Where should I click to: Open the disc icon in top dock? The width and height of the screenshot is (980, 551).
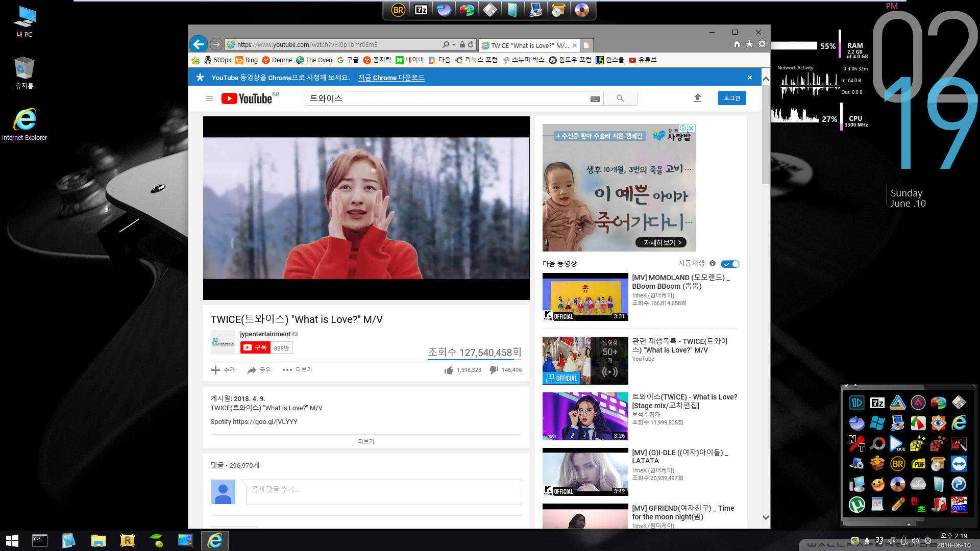click(581, 10)
